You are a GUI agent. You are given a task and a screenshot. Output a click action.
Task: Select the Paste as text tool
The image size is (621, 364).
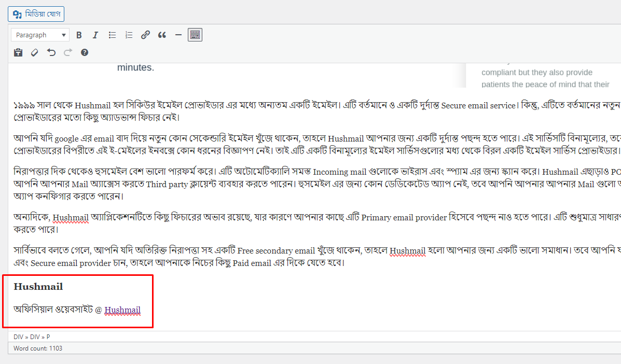tap(18, 52)
